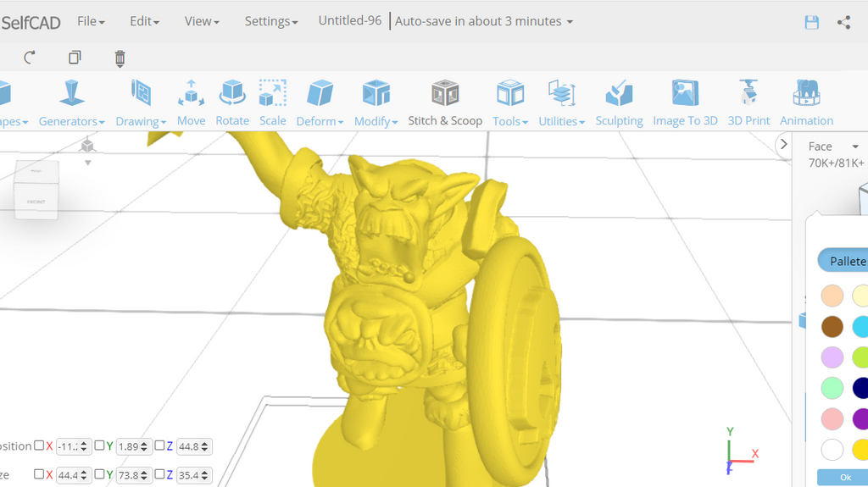Pick the pink color swatch
Image resolution: width=868 pixels, height=487 pixels.
[832, 419]
